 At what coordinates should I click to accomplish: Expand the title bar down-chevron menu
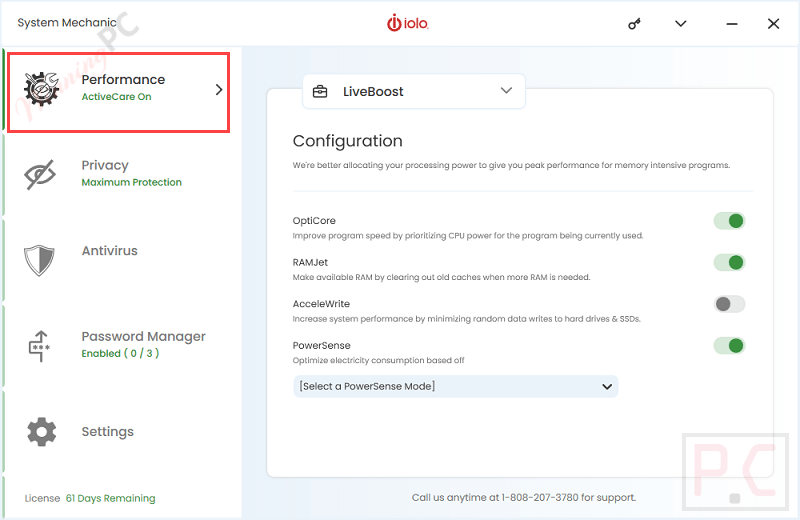(x=681, y=23)
